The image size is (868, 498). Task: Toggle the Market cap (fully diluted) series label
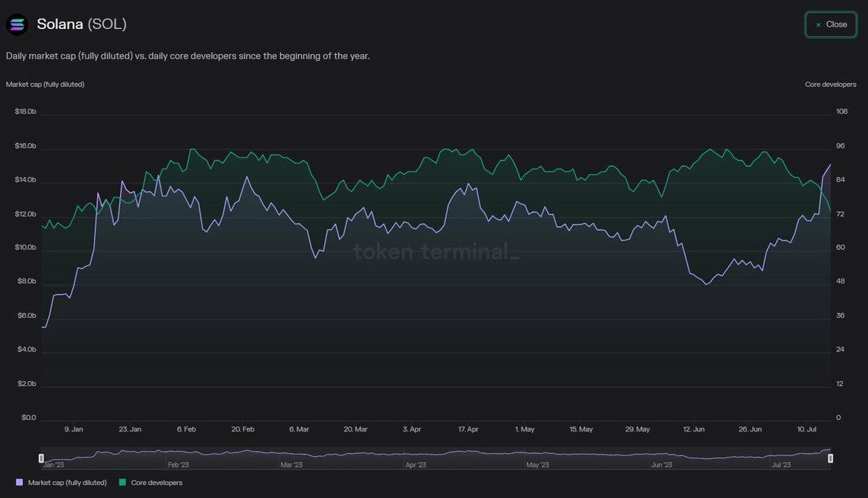pyautogui.click(x=67, y=482)
